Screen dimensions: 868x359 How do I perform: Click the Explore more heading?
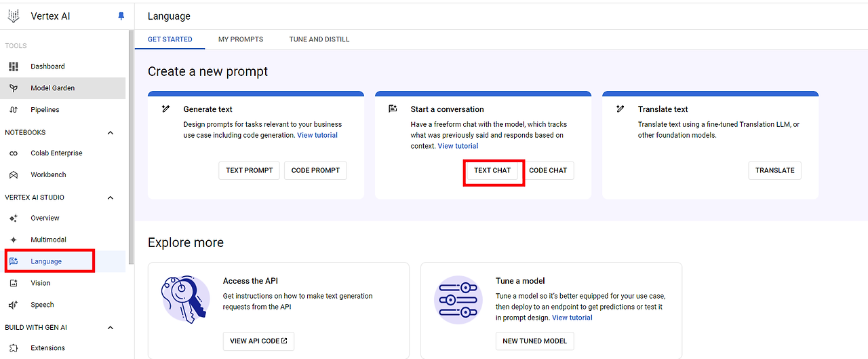[x=186, y=242]
